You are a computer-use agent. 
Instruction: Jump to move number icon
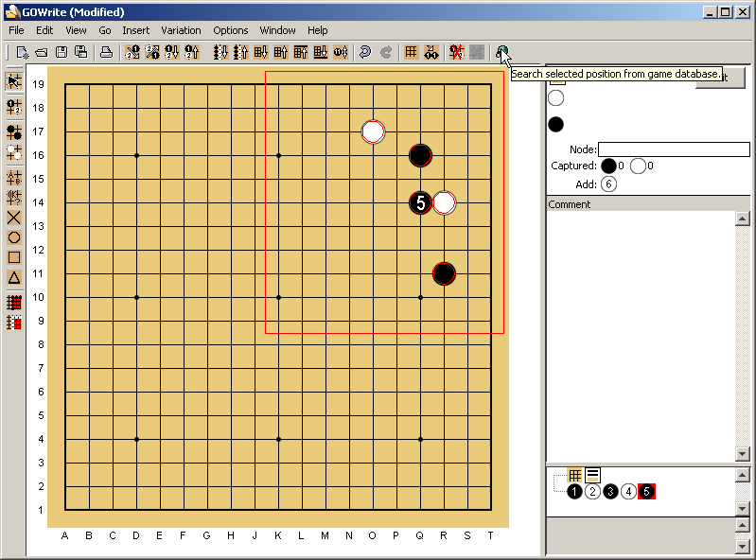pos(341,52)
